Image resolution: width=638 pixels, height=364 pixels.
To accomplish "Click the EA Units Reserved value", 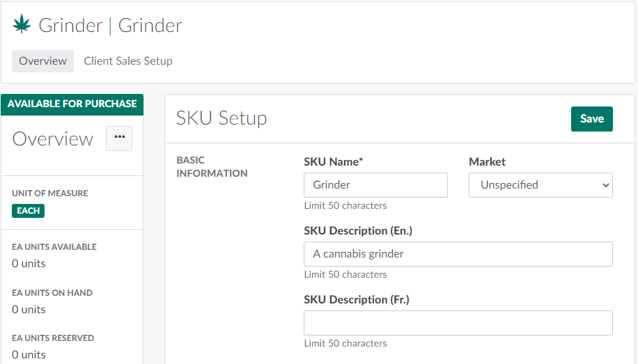I will click(29, 355).
